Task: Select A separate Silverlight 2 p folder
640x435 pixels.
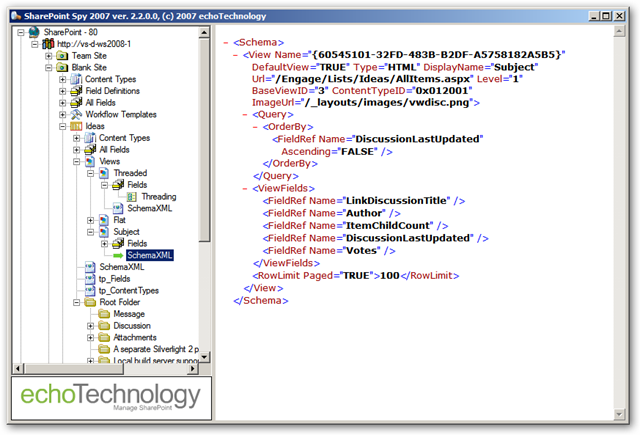Action: (x=156, y=349)
